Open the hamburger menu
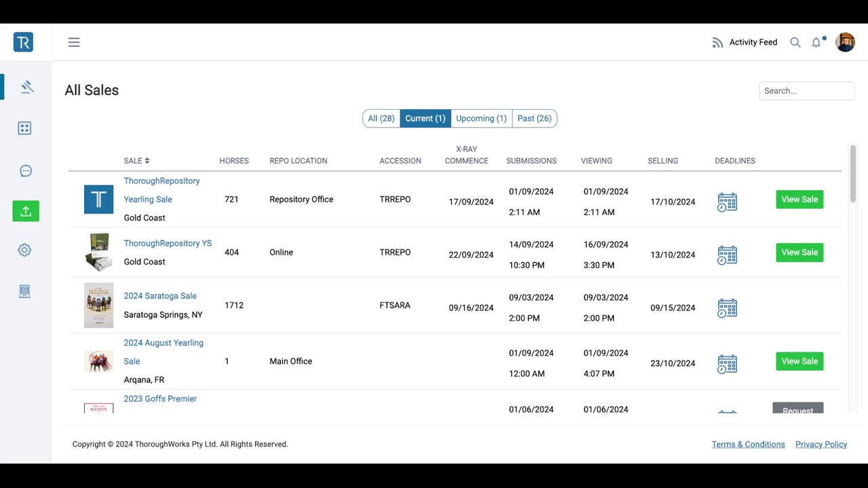 74,42
